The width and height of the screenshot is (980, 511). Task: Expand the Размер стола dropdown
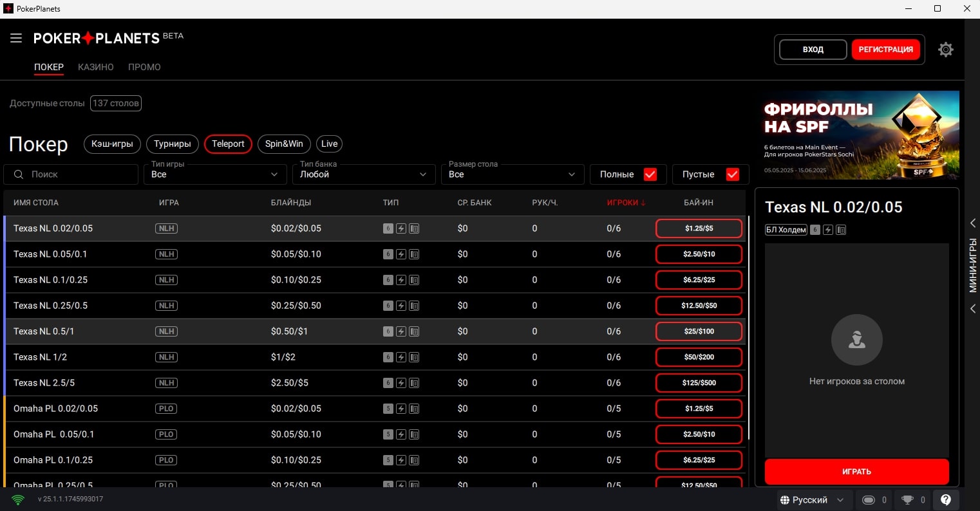(513, 174)
